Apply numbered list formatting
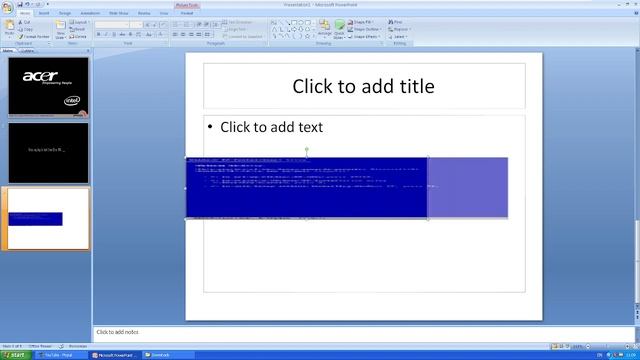 point(187,25)
